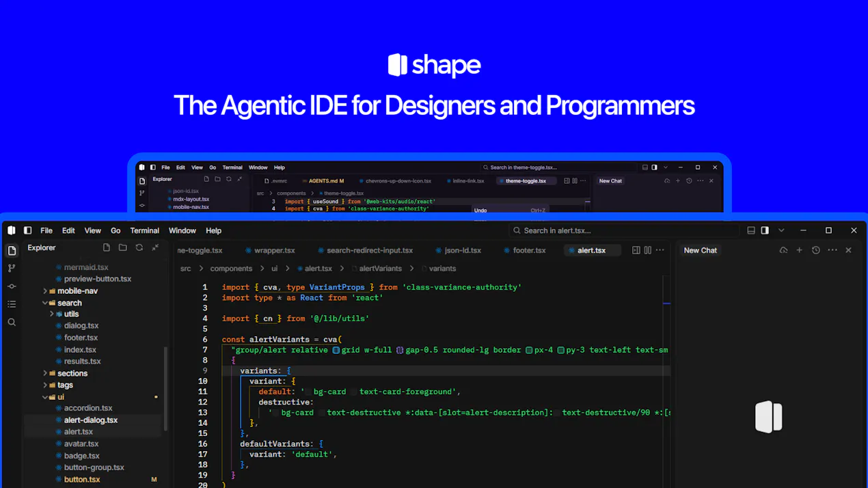
Task: Refresh the Explorer file tree
Action: click(139, 247)
